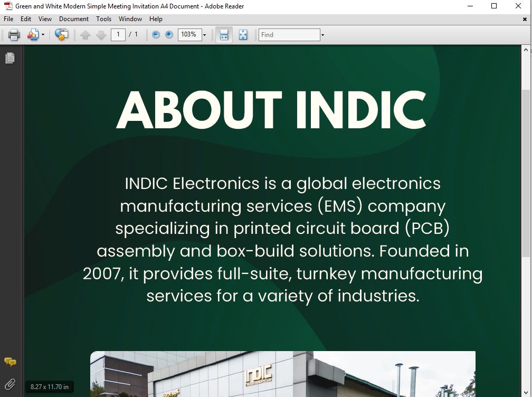This screenshot has width=532, height=397.
Task: Click the scroll down arrow
Action: pos(526,393)
